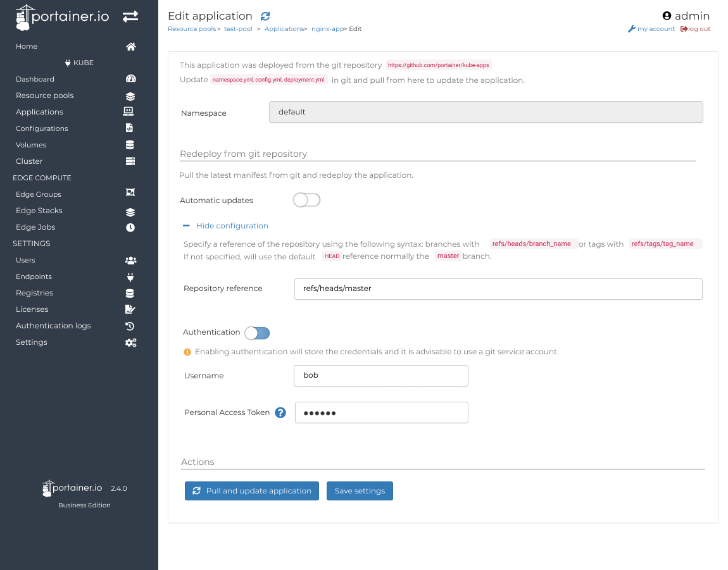Viewport: 728px width, 570px height.
Task: Click the Registries database icon
Action: point(130,294)
